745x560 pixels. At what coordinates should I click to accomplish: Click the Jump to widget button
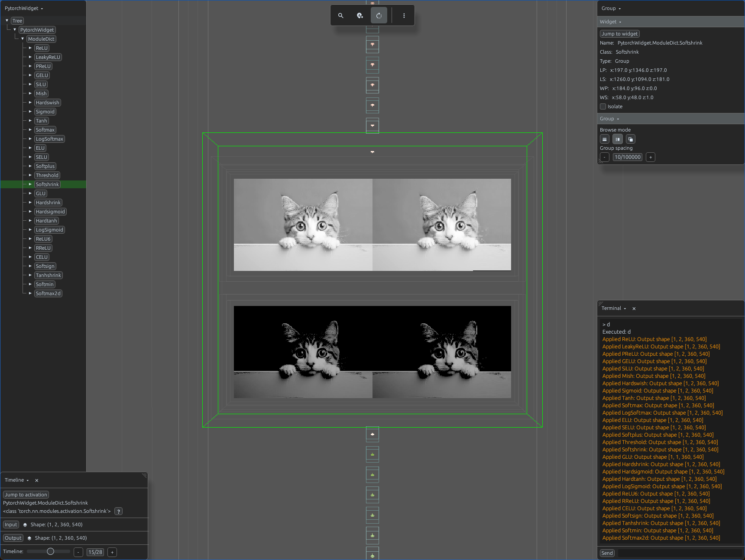click(620, 34)
